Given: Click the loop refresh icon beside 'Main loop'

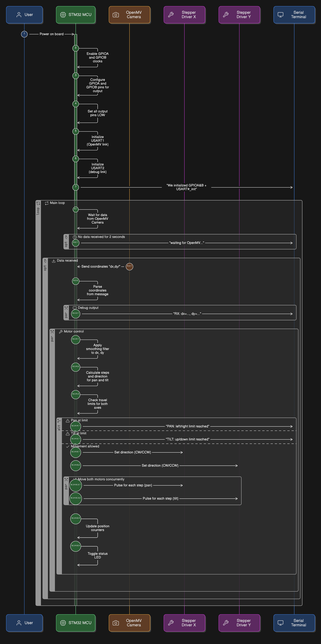Looking at the screenshot, I should 46,203.
